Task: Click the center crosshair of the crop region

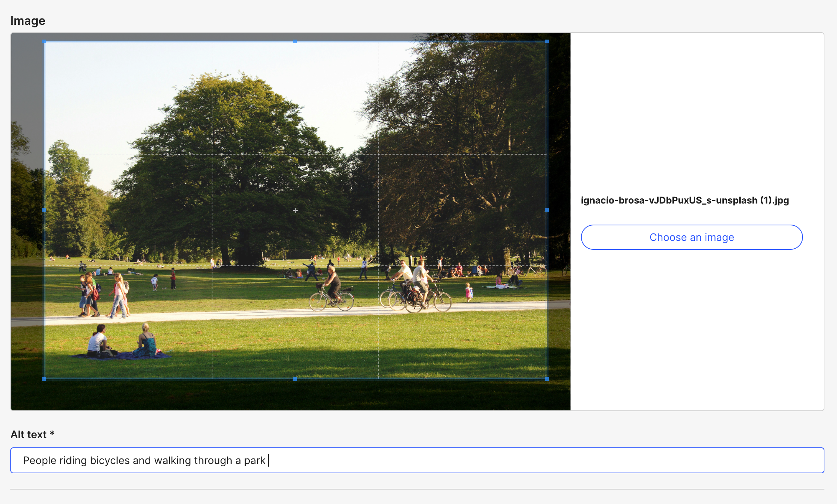Action: tap(295, 210)
